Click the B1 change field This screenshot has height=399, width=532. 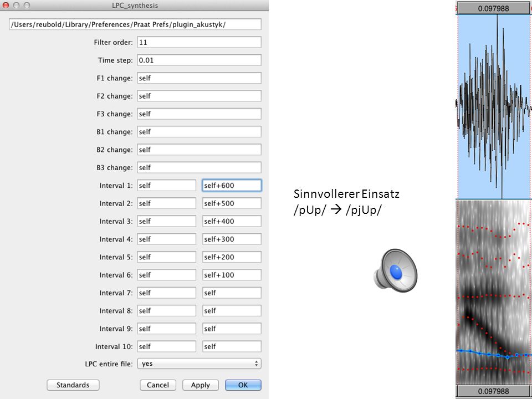(199, 132)
